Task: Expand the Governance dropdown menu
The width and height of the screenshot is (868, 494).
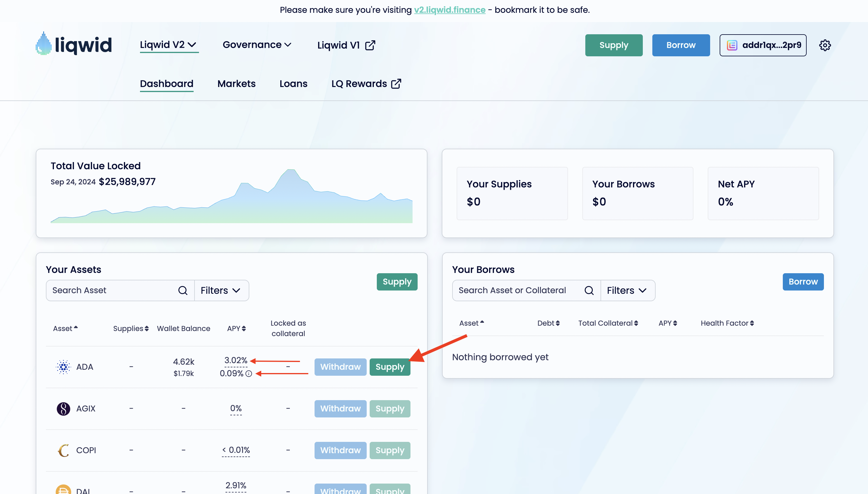Action: coord(257,45)
